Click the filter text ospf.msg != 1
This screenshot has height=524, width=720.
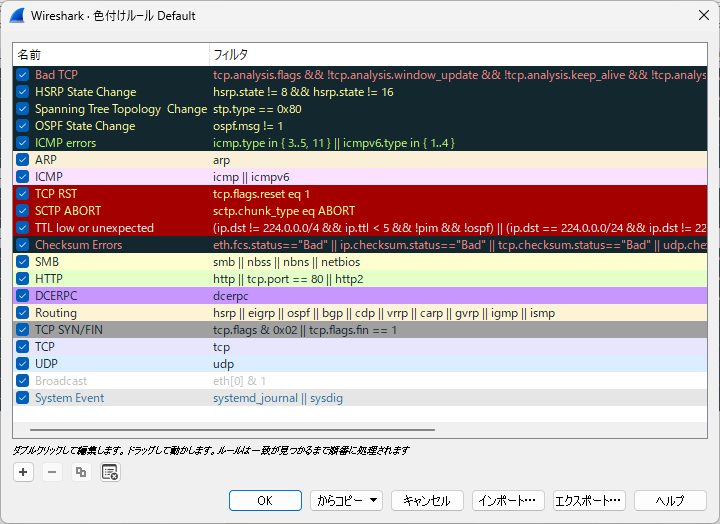tap(248, 126)
